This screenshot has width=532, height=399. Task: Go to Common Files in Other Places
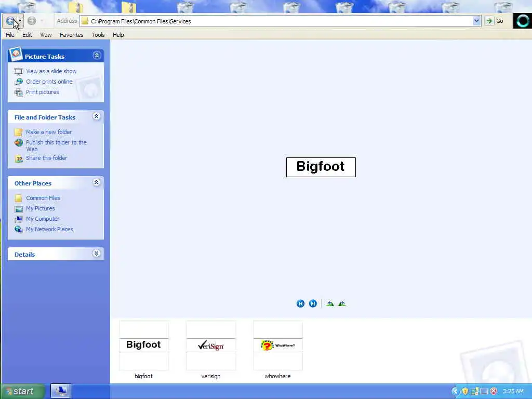[x=43, y=198]
